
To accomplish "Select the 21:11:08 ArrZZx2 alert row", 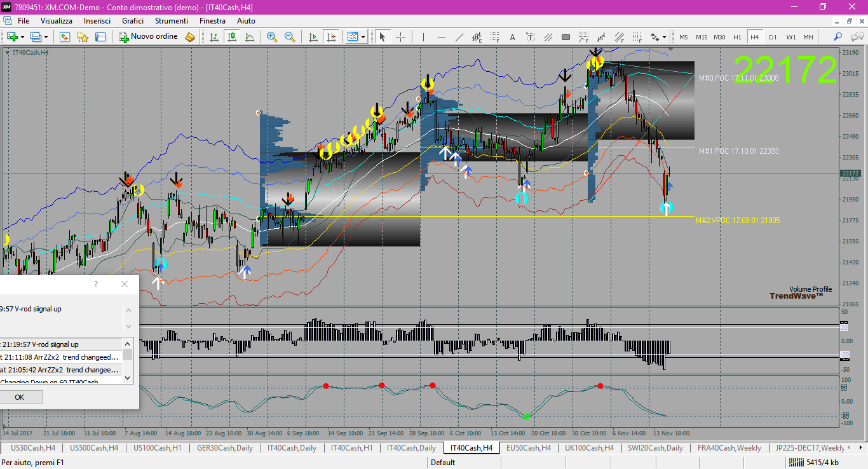I will [x=60, y=357].
